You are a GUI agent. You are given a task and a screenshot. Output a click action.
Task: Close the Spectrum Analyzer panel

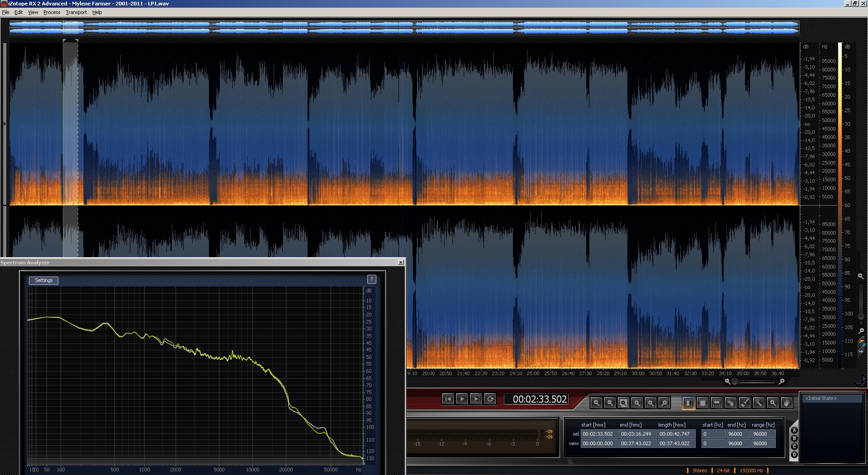[401, 262]
